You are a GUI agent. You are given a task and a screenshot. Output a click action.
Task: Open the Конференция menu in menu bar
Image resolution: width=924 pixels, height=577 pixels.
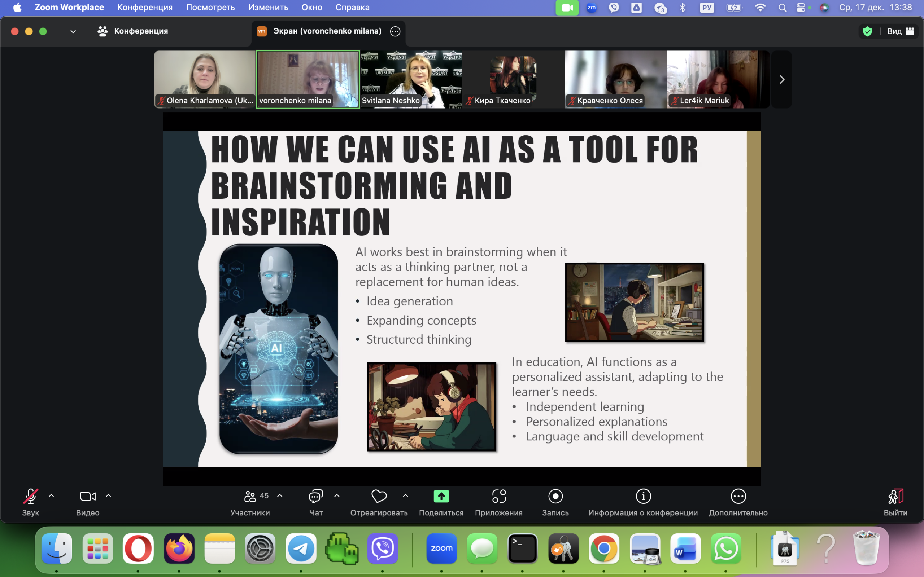(x=145, y=7)
